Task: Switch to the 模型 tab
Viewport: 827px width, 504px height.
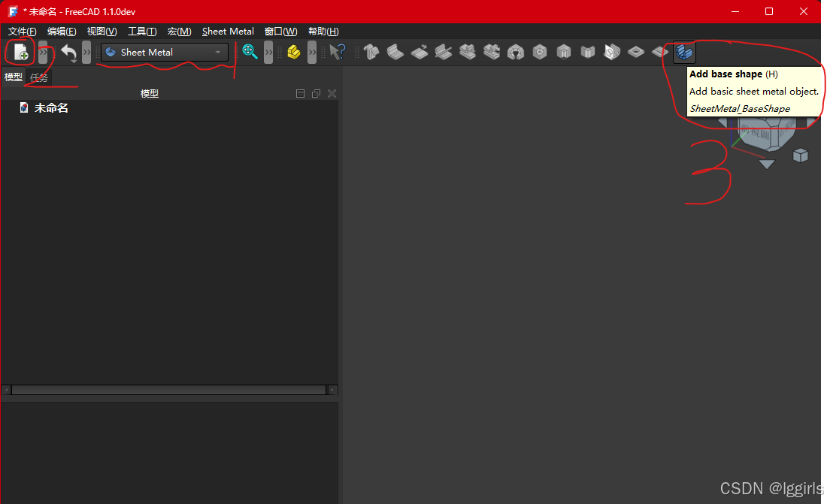Action: tap(14, 77)
